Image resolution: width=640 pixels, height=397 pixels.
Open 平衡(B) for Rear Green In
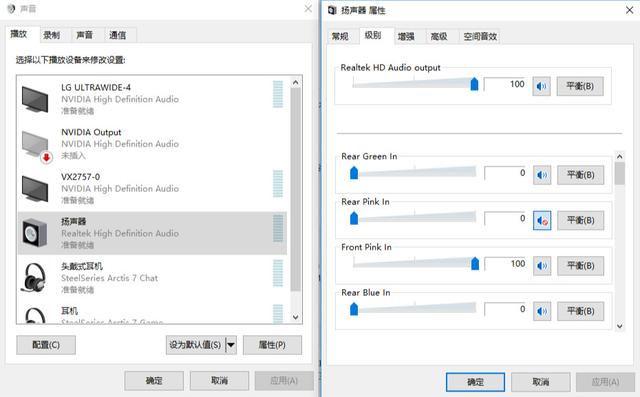(x=581, y=175)
